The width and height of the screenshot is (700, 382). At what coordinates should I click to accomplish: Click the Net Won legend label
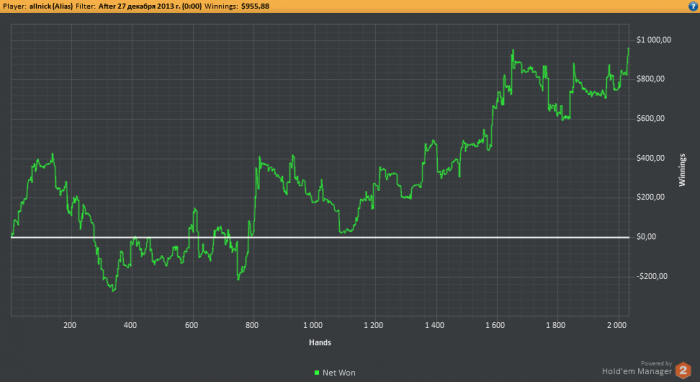[339, 373]
